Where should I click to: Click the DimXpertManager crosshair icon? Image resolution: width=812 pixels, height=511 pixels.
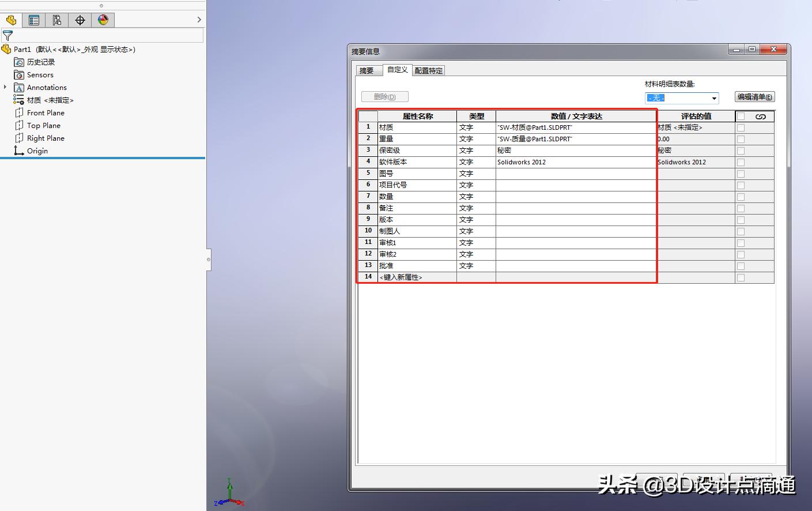pyautogui.click(x=80, y=19)
